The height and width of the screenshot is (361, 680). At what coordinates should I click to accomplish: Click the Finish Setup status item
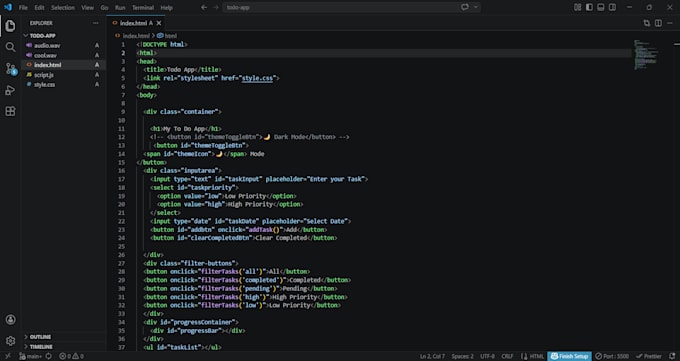[569, 356]
